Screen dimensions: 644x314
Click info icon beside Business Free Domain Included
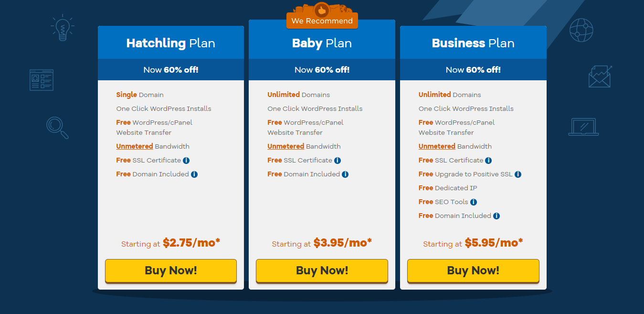(x=496, y=216)
